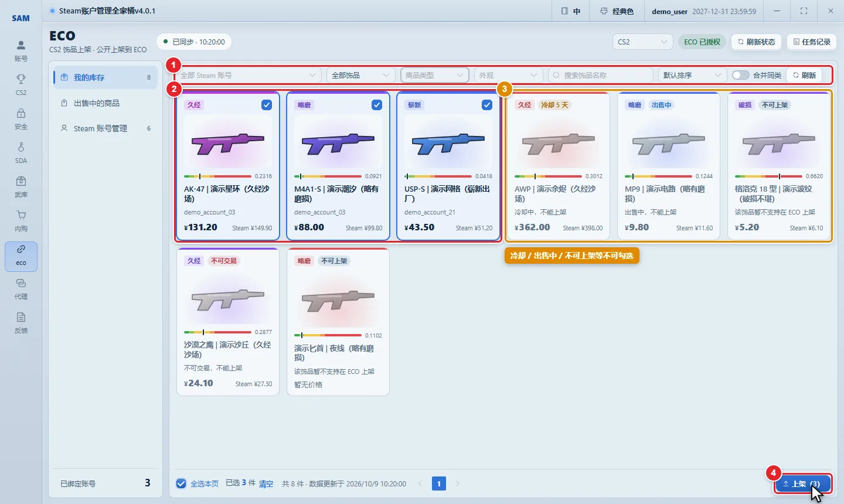Select the eco link sidebar item

tap(21, 256)
